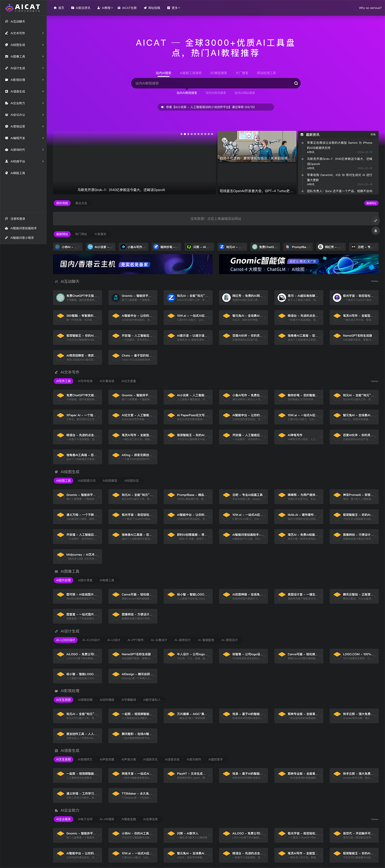The height and width of the screenshot is (868, 385).
Task: Click more+ beside AI互动聊天 heading
Action: (x=375, y=281)
